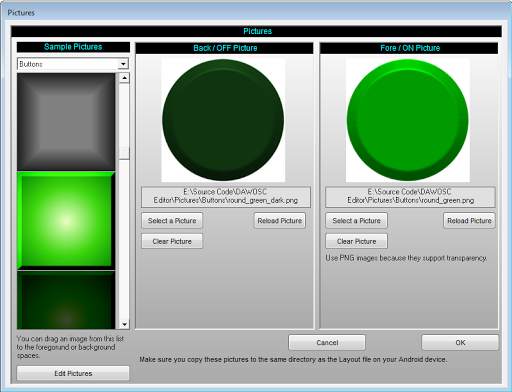Select the dark green square sample picture
Screen dimensions: 512x392
click(x=66, y=300)
